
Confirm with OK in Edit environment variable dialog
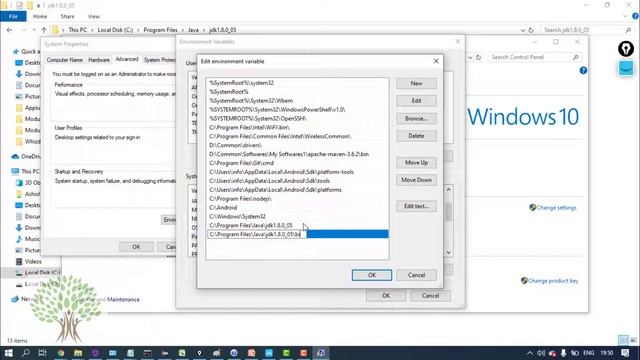click(372, 275)
